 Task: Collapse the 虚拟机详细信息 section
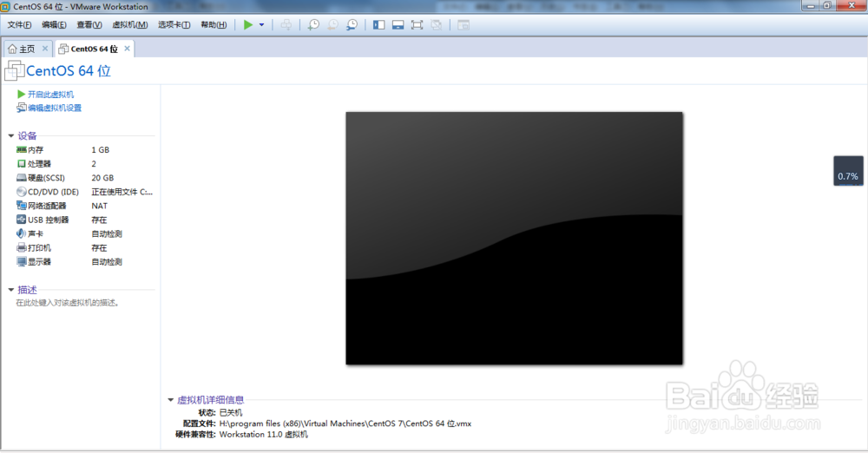tap(170, 400)
